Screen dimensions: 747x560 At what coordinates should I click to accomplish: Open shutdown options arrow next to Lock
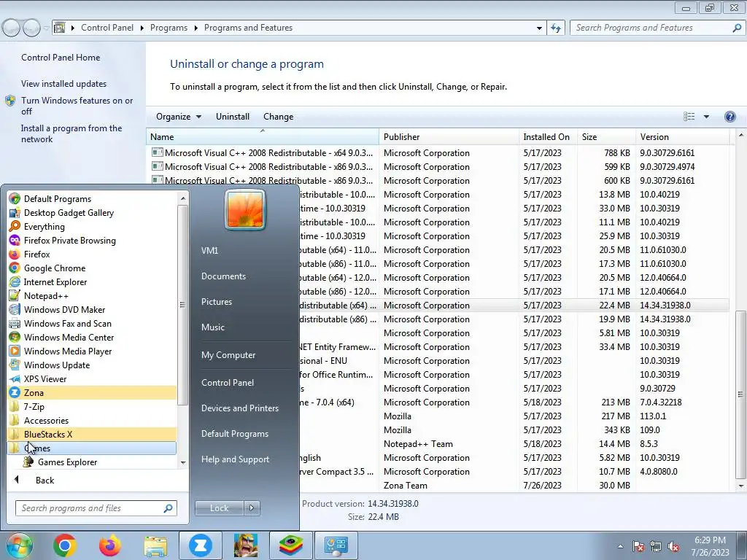point(252,508)
